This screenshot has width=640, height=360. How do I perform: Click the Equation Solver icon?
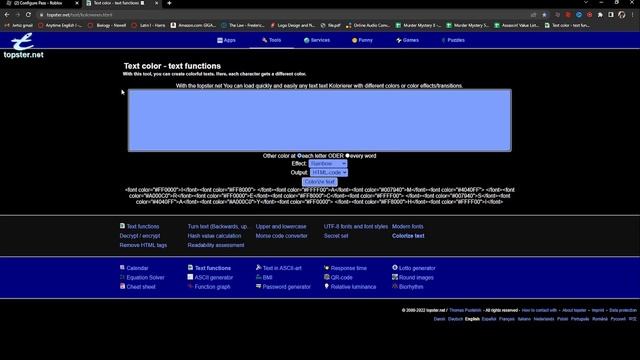(122, 277)
